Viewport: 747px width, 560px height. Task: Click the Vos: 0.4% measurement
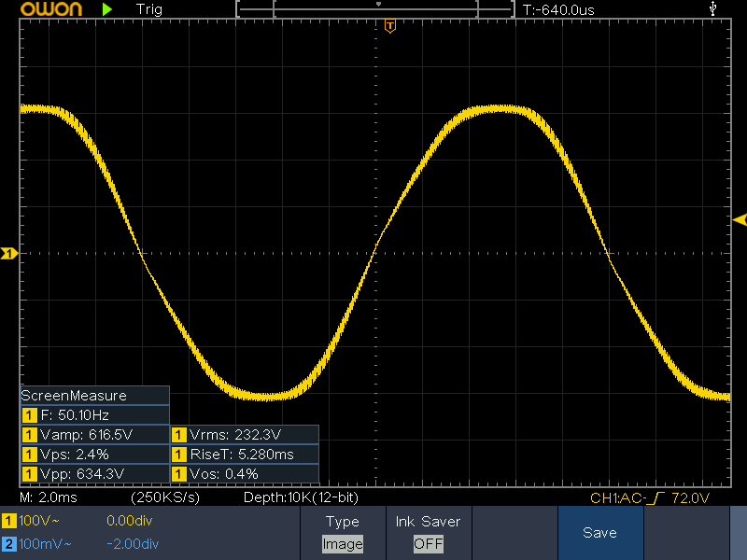point(245,473)
